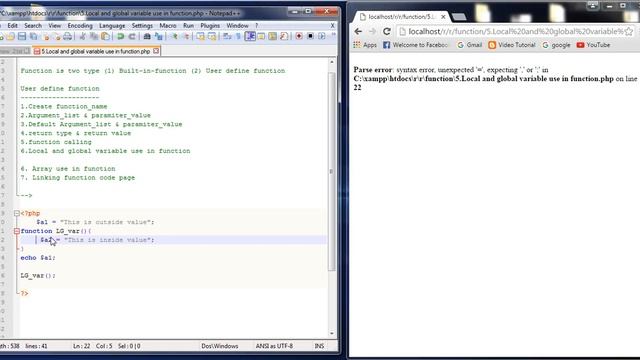Image resolution: width=640 pixels, height=360 pixels.
Task: Click the 'echo $a1;' code line
Action: coord(38,258)
